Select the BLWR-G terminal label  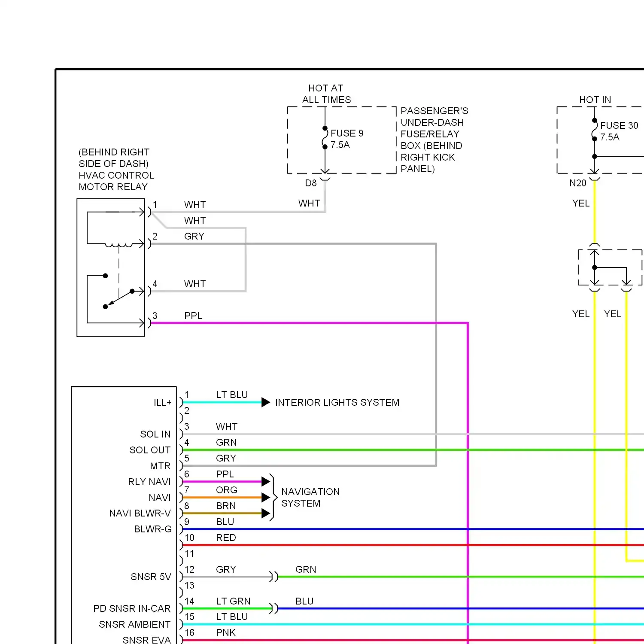click(153, 529)
